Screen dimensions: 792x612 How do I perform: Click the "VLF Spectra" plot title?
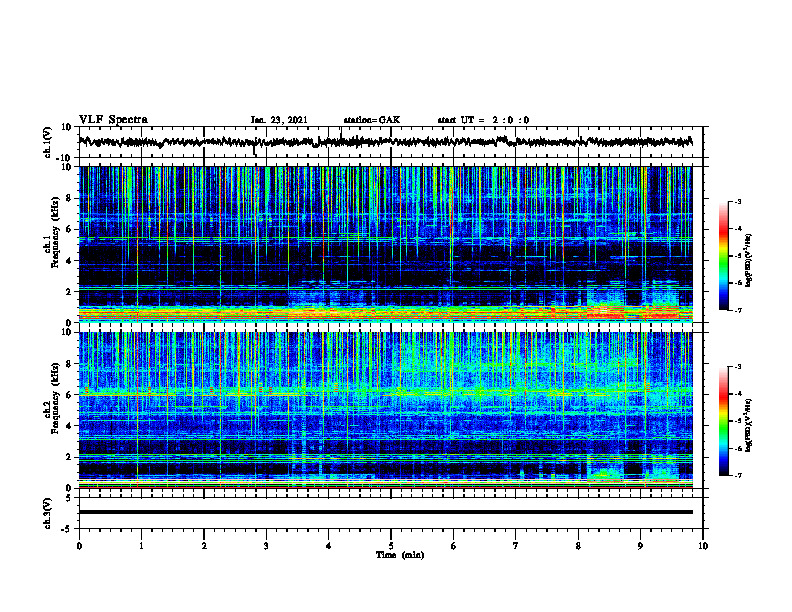113,120
